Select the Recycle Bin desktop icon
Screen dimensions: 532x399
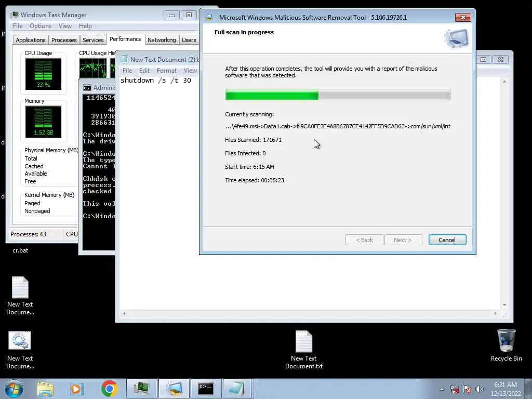tap(506, 345)
